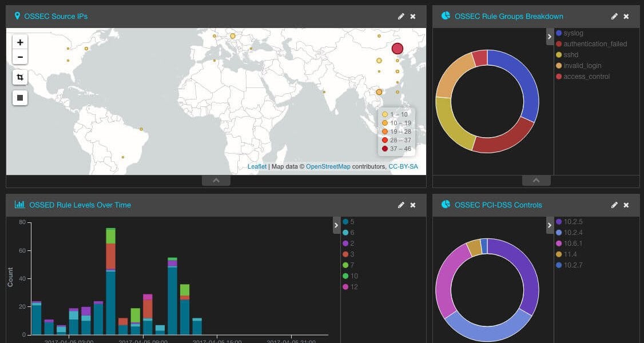Zoom in on the Source IPs map
Screen dimensions: 644x343
click(19, 42)
